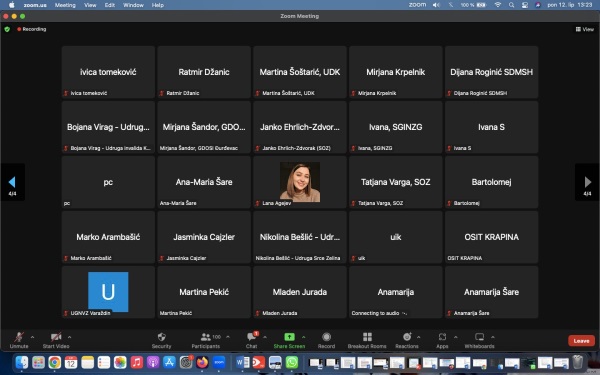The image size is (600, 375).
Task: Select Tatjana Varga, SOZ participant tile
Action: [396, 182]
